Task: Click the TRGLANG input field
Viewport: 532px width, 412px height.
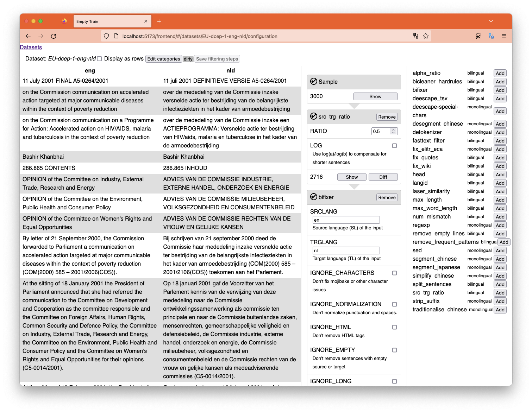Action: coord(346,251)
